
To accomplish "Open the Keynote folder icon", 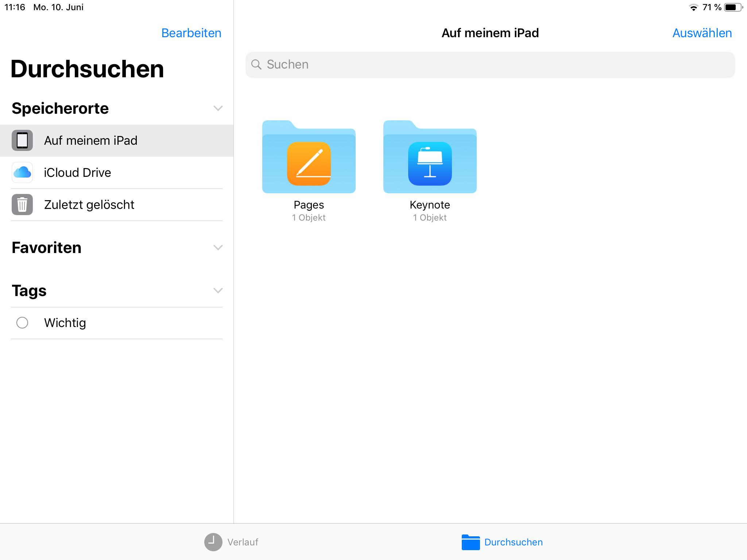I will (430, 157).
